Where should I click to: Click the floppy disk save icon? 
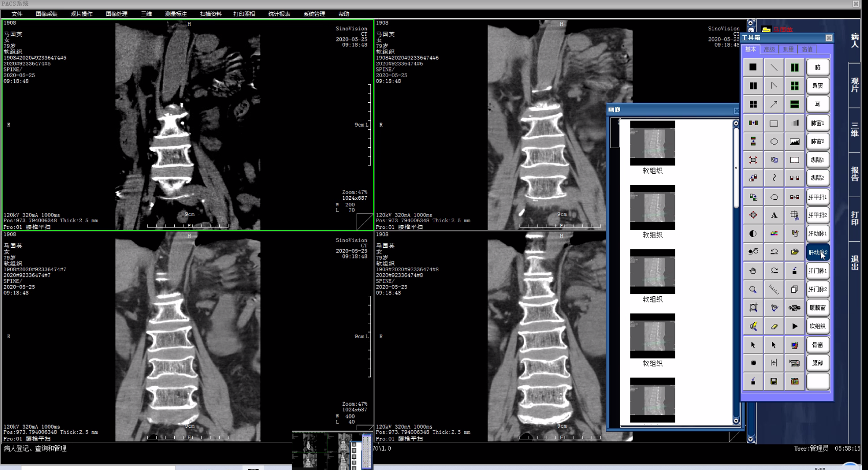774,381
